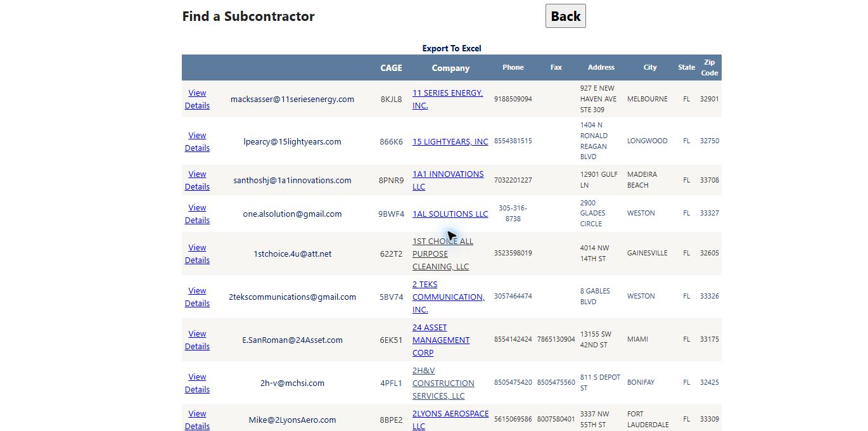Open 1ST CHOICE ALL PURPOSE CLEANING link
This screenshot has height=431, width=868.
point(443,254)
